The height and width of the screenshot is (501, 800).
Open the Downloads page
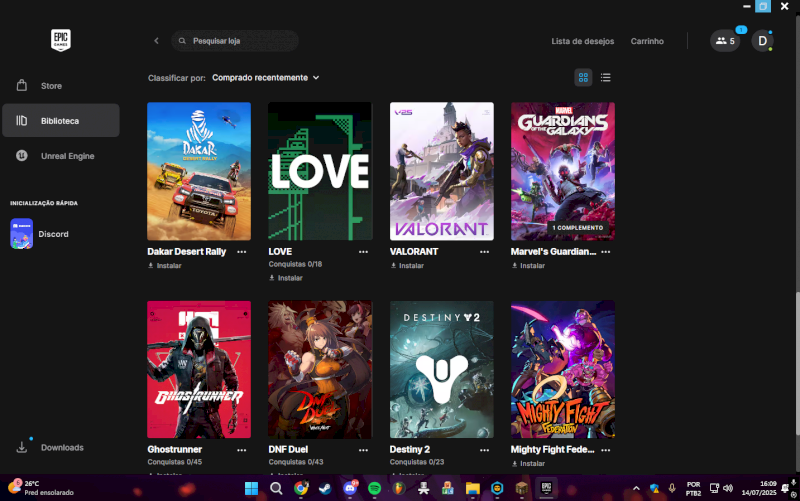click(61, 447)
